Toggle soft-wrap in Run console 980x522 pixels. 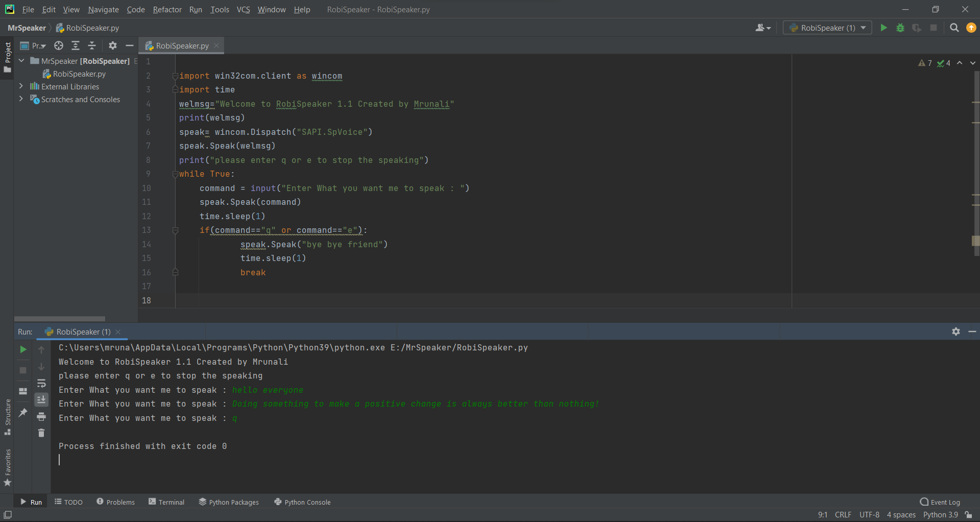coord(41,383)
